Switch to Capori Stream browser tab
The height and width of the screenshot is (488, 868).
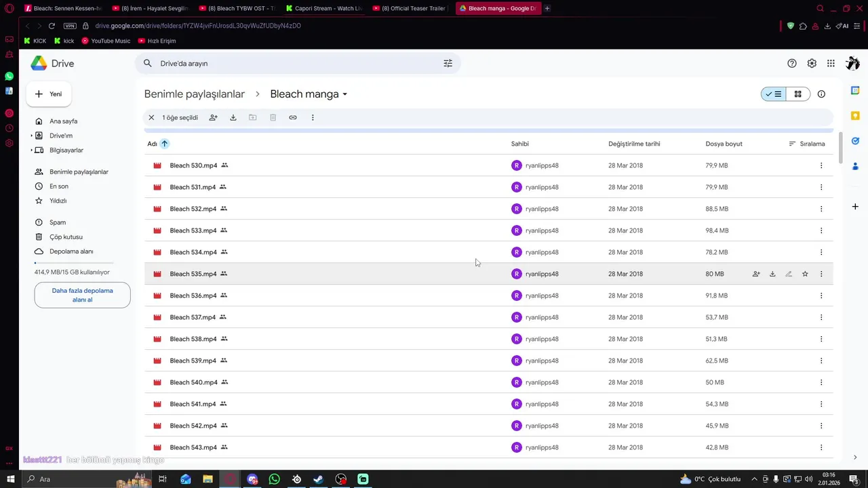[x=323, y=8]
